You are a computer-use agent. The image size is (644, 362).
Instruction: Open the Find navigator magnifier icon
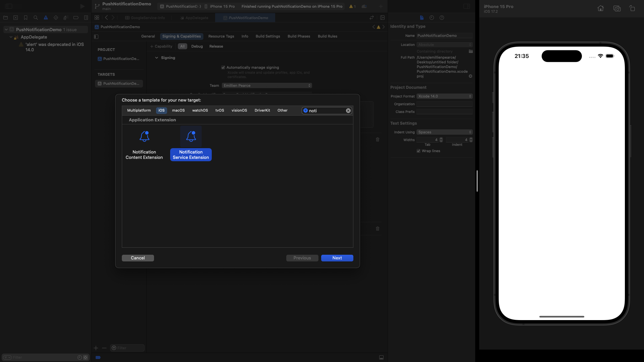36,18
